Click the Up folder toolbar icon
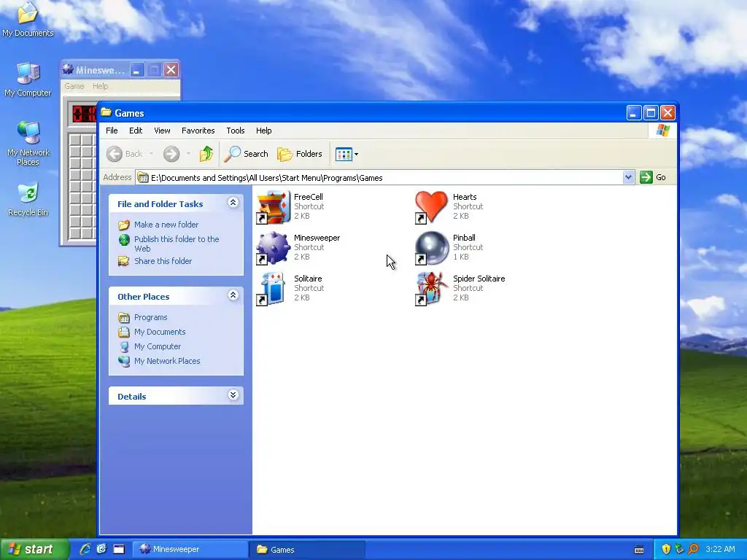747x560 pixels. pos(206,154)
